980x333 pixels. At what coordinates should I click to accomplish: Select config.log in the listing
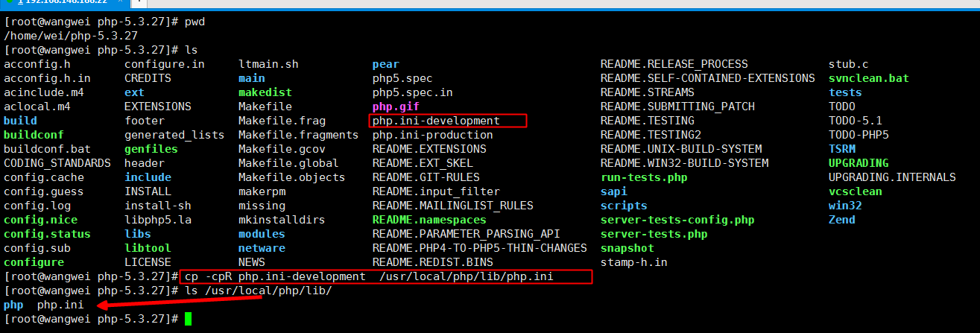[37, 206]
